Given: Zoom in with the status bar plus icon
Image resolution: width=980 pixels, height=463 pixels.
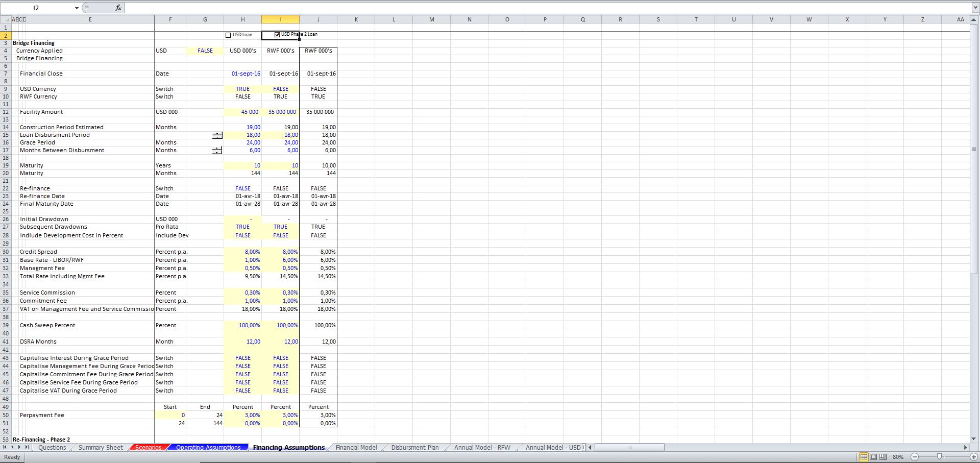Looking at the screenshot, I should click(x=973, y=457).
